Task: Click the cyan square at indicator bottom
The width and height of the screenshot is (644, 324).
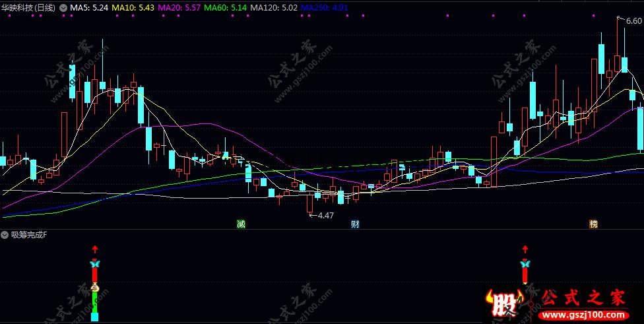Action: 94,317
